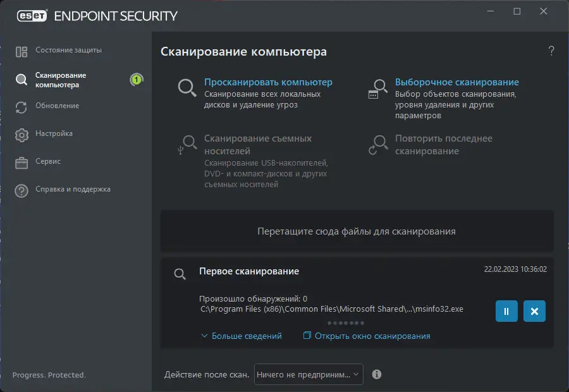Cancel the running scan with X button
The height and width of the screenshot is (392, 569).
pyautogui.click(x=534, y=311)
